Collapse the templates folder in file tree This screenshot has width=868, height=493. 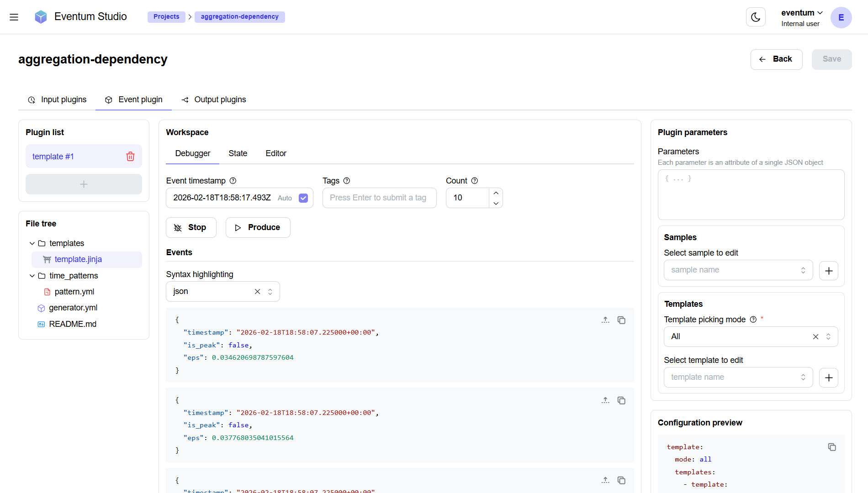32,243
